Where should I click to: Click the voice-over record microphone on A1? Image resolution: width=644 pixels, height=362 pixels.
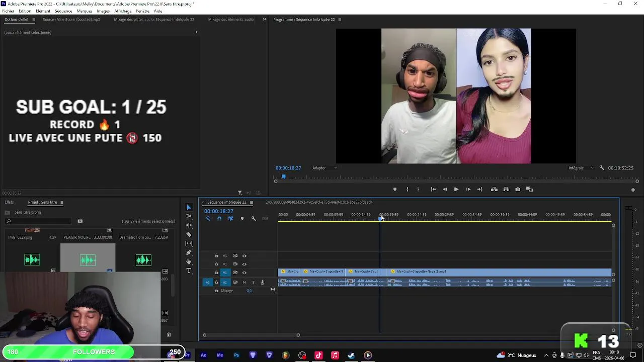click(x=262, y=283)
